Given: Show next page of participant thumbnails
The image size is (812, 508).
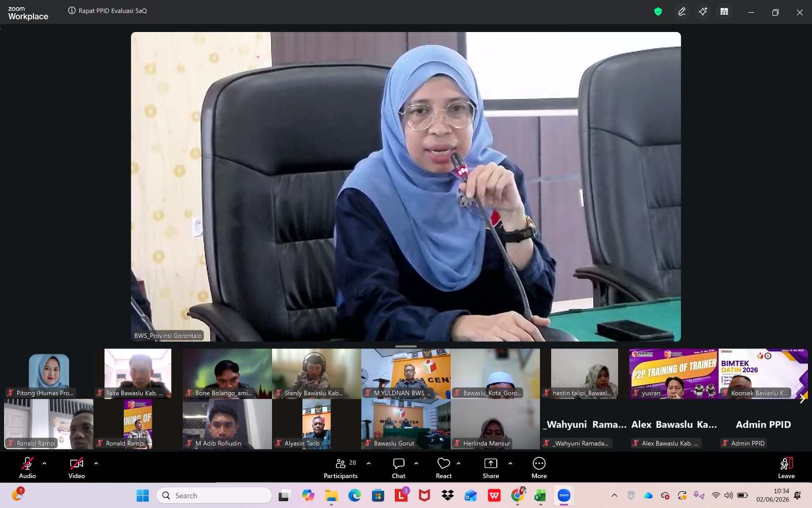Looking at the screenshot, I should click(802, 399).
